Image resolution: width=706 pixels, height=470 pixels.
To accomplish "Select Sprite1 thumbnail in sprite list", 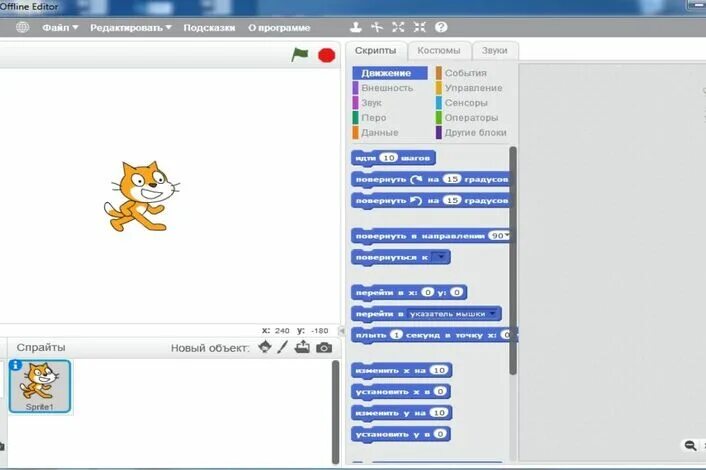I will [x=40, y=386].
